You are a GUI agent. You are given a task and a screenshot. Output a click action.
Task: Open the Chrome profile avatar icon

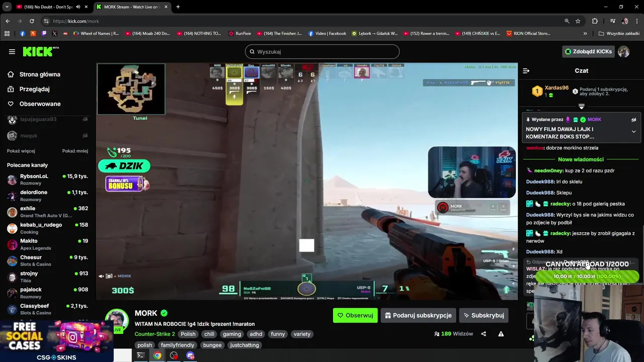[x=625, y=21]
